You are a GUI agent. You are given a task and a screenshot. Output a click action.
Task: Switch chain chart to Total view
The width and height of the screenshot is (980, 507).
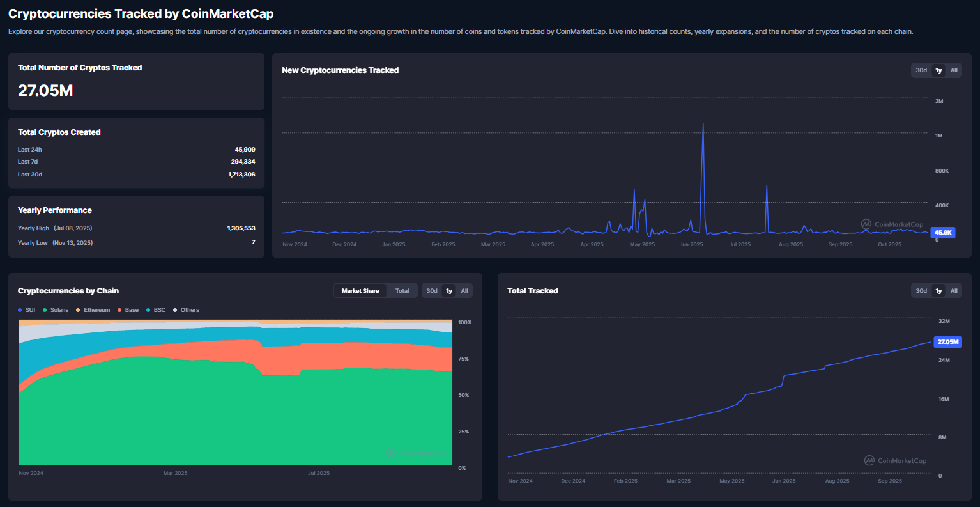tap(402, 291)
